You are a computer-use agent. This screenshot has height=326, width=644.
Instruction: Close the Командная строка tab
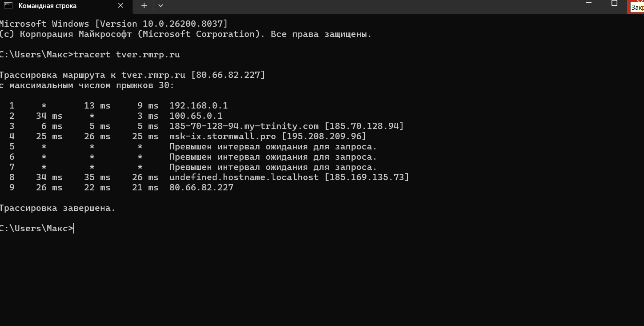(121, 6)
